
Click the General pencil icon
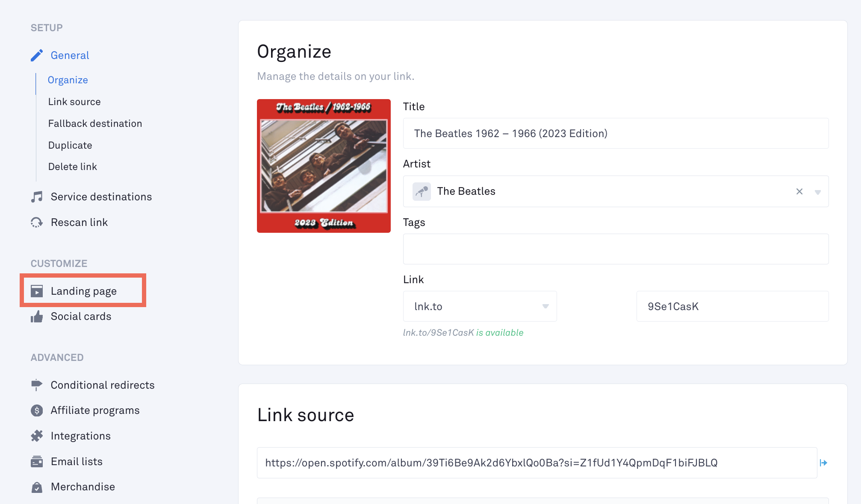[x=37, y=55]
